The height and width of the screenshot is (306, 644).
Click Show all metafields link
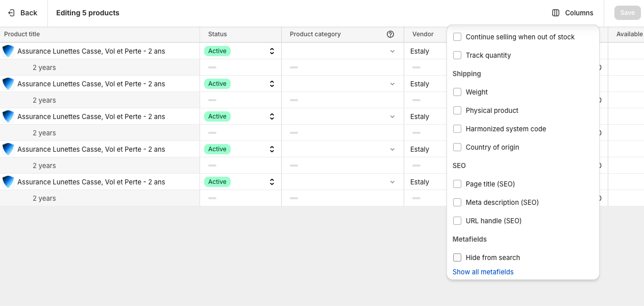pyautogui.click(x=483, y=272)
